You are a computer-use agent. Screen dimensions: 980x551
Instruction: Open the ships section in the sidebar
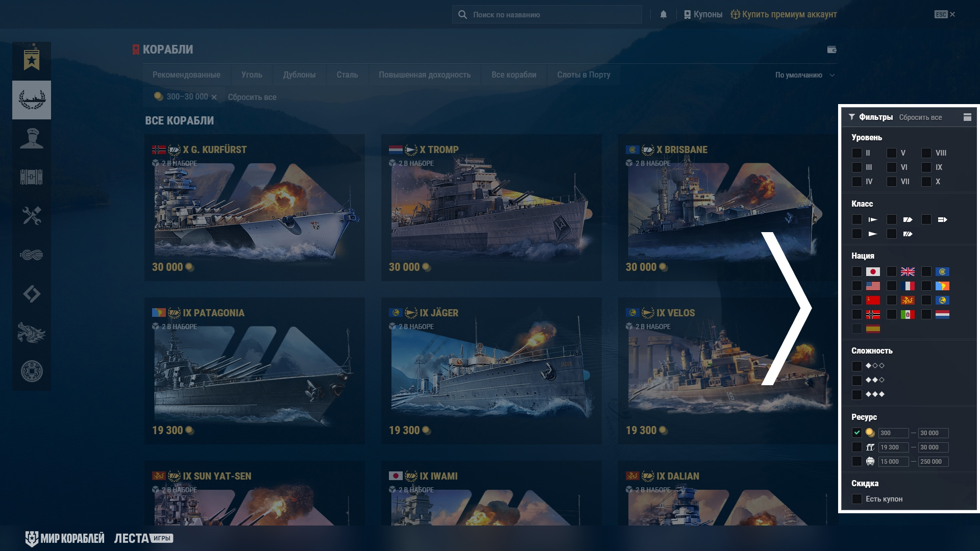(x=32, y=100)
